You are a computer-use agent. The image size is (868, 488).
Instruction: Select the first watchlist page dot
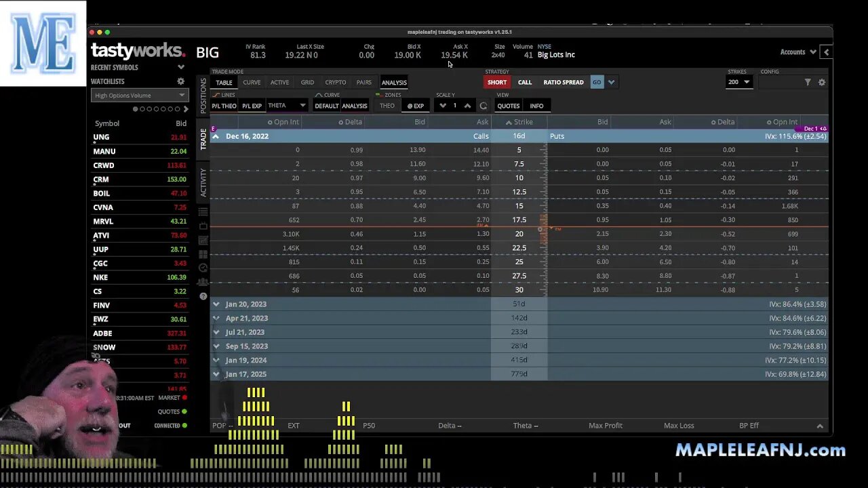tap(136, 109)
